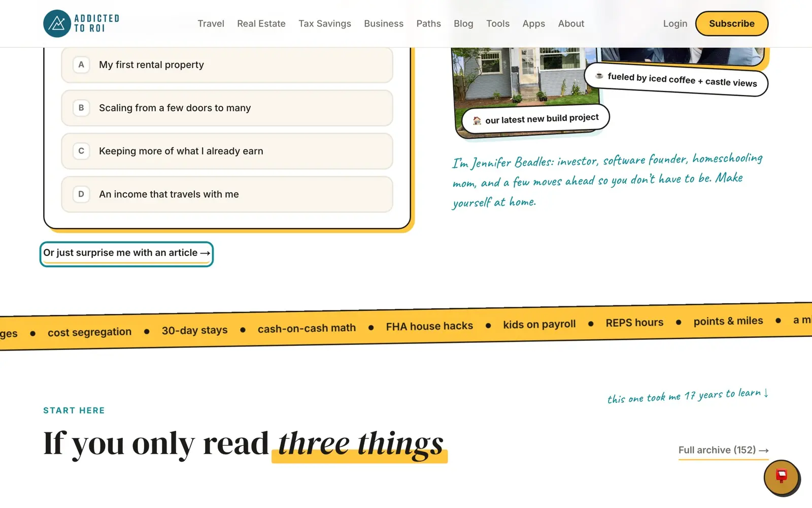This screenshot has width=812, height=508.
Task: Choose option C: Keeping more of what I earn
Action: tap(227, 151)
